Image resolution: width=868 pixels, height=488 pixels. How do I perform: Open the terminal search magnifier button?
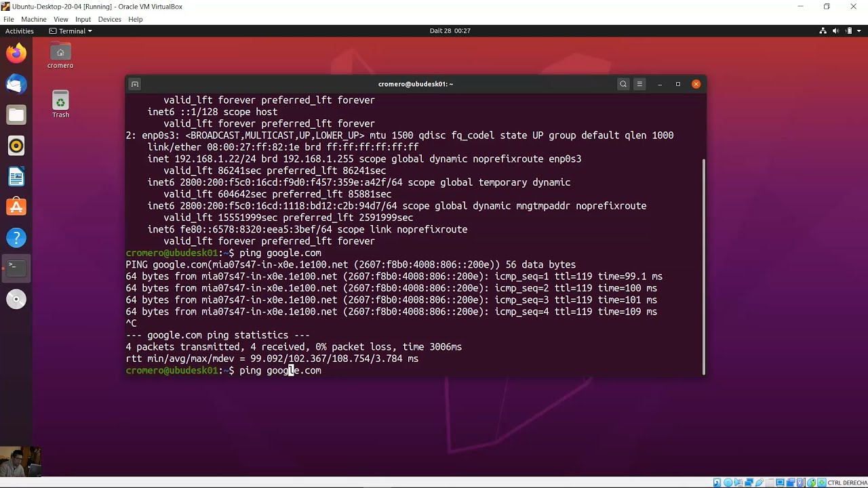pyautogui.click(x=623, y=84)
